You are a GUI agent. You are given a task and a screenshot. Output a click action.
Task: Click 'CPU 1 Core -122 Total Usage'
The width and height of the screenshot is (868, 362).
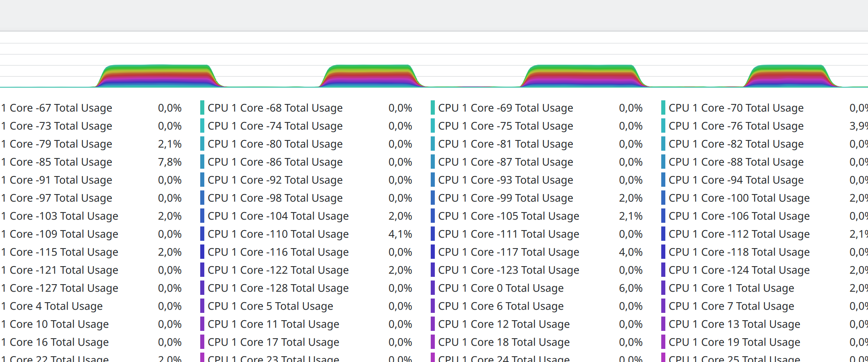(x=278, y=270)
